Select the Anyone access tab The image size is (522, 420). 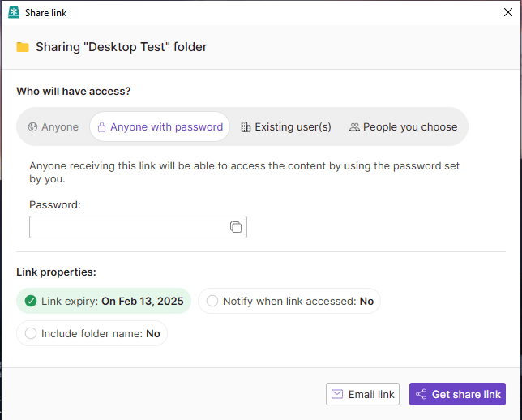[53, 127]
